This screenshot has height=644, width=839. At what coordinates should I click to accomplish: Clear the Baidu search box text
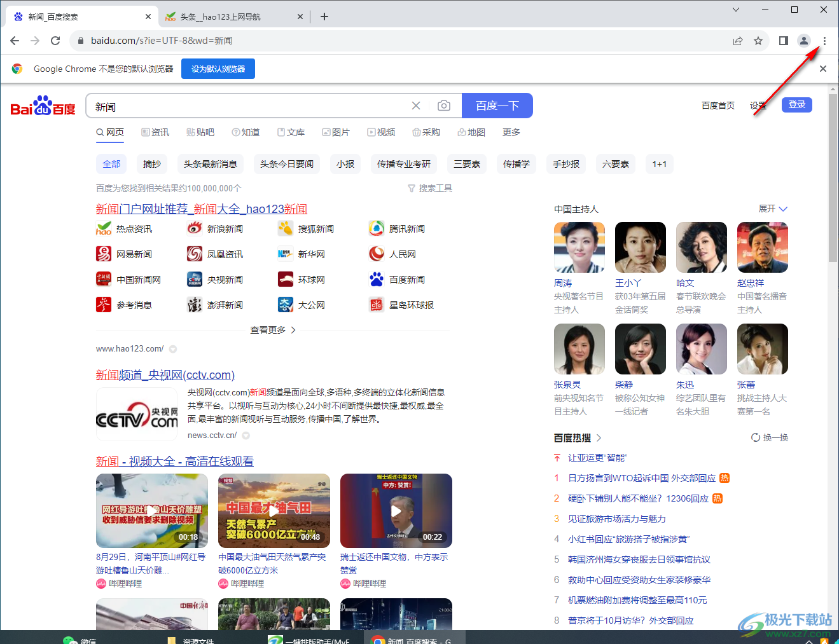pos(416,106)
